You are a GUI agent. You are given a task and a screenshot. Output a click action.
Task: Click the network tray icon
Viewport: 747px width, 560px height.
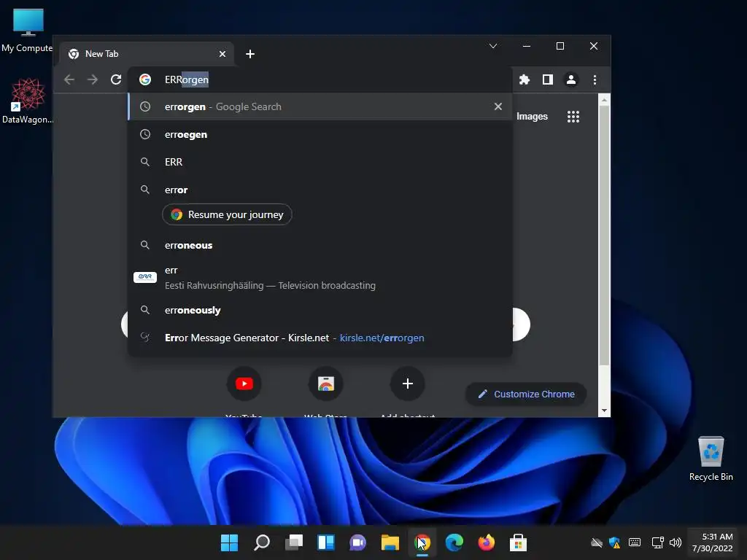click(657, 542)
